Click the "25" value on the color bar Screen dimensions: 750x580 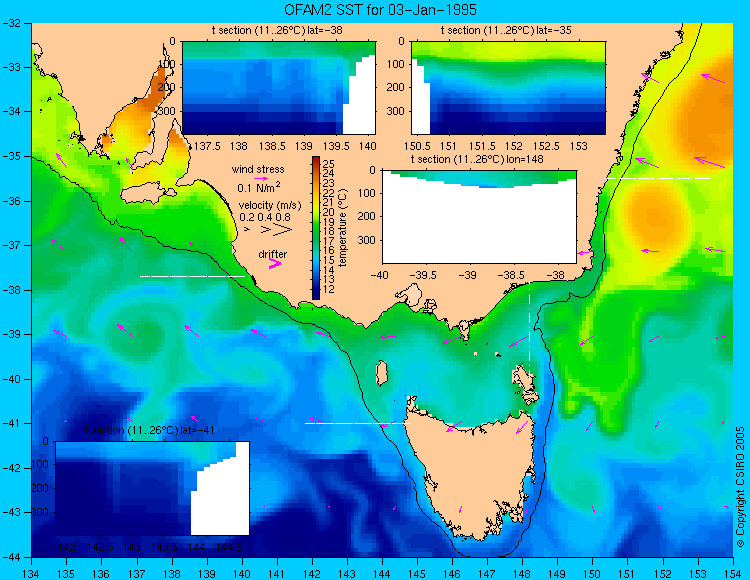(329, 164)
